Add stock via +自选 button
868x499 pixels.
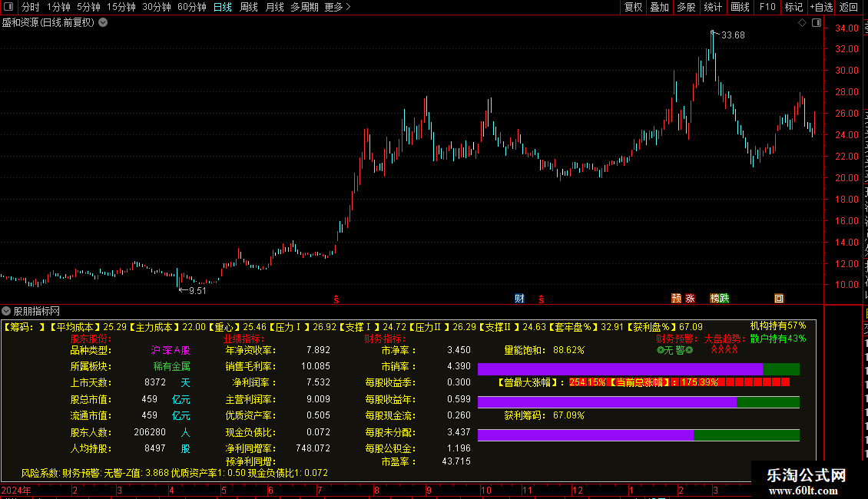pos(821,7)
